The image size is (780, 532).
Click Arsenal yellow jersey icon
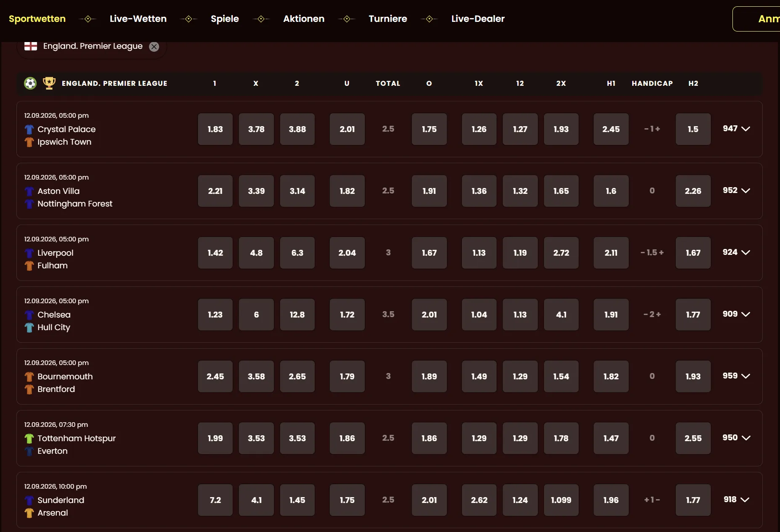(29, 513)
